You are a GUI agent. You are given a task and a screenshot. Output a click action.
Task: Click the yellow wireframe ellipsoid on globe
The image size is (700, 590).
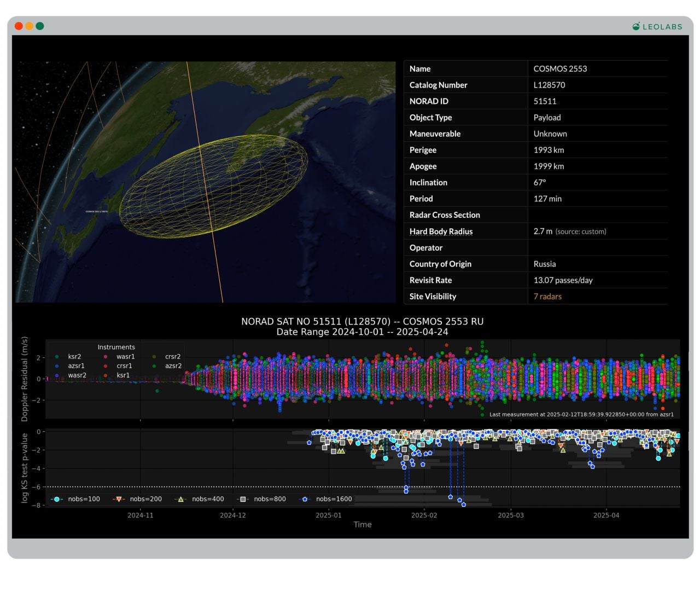213,186
